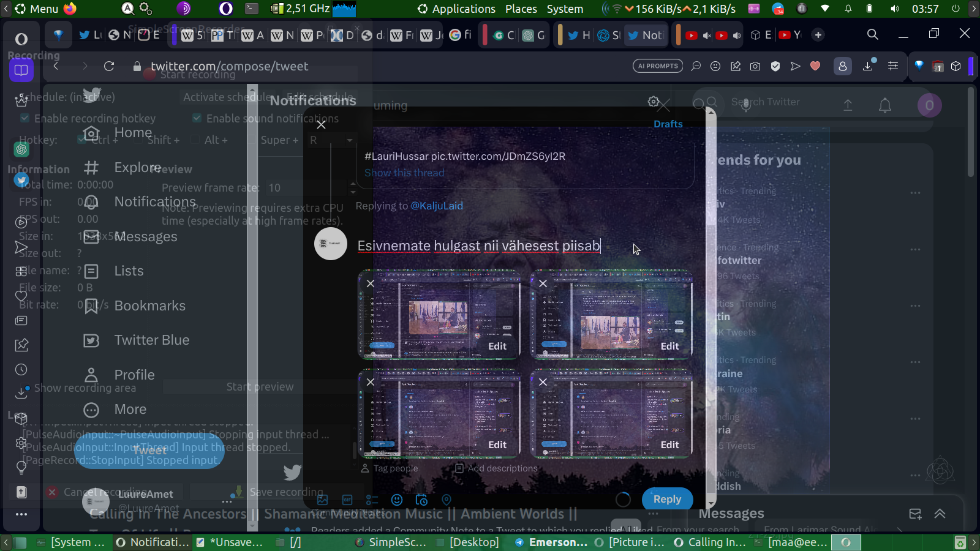Screen dimensions: 980x551
Task: Add a GIF to the reply
Action: (x=347, y=500)
